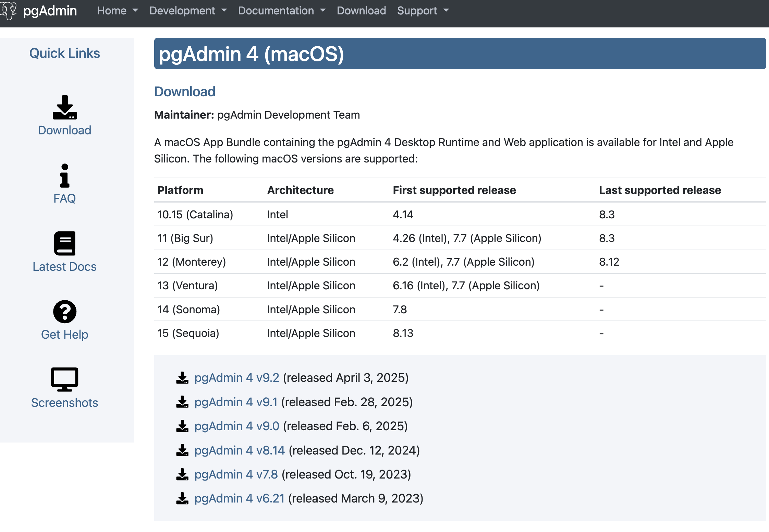
Task: Open the pgAdmin 4 v7.8 link
Action: point(236,474)
